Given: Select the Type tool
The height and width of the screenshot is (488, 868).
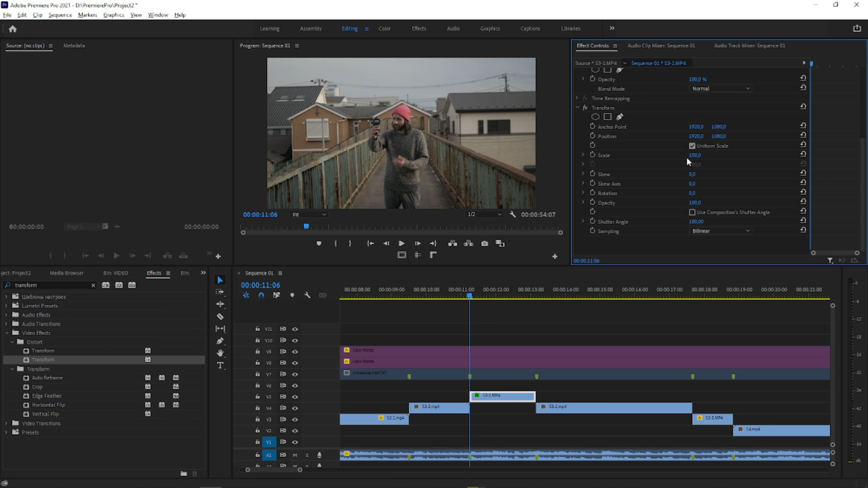Looking at the screenshot, I should (x=220, y=366).
